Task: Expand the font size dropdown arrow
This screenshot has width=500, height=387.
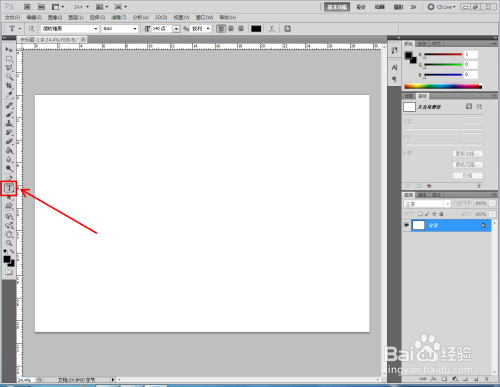Action: click(176, 29)
